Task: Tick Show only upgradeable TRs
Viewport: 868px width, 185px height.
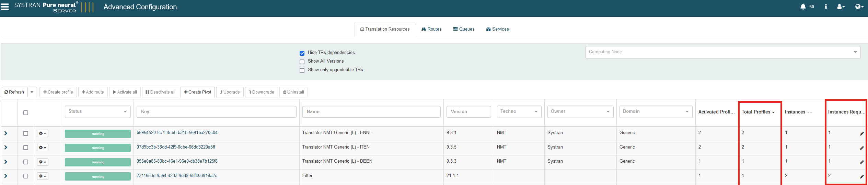Action: [302, 70]
